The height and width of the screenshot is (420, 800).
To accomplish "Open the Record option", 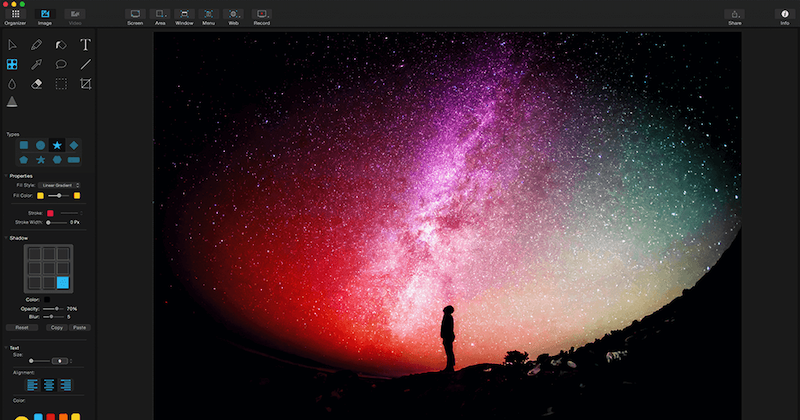I will (x=262, y=17).
